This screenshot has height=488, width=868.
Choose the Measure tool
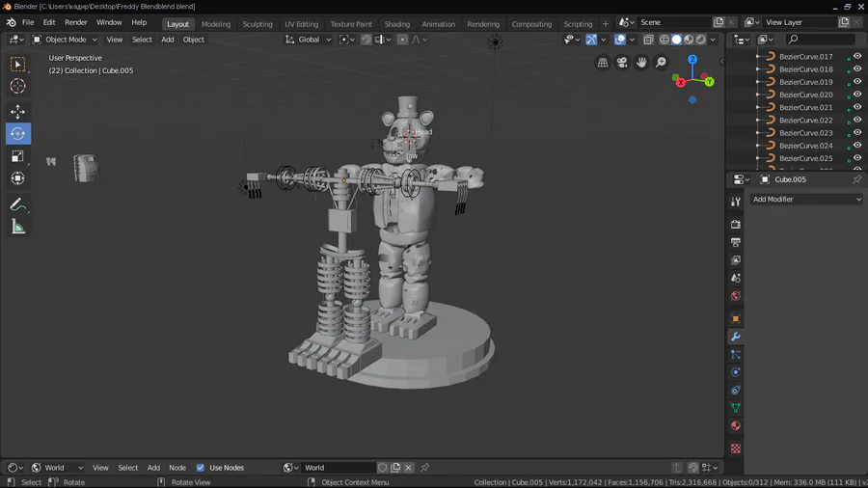17,227
